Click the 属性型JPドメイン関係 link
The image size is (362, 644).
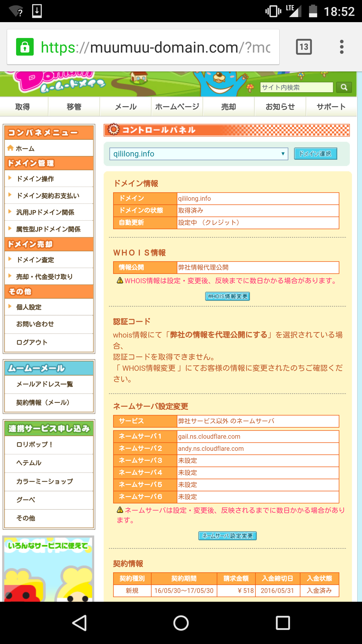[48, 229]
